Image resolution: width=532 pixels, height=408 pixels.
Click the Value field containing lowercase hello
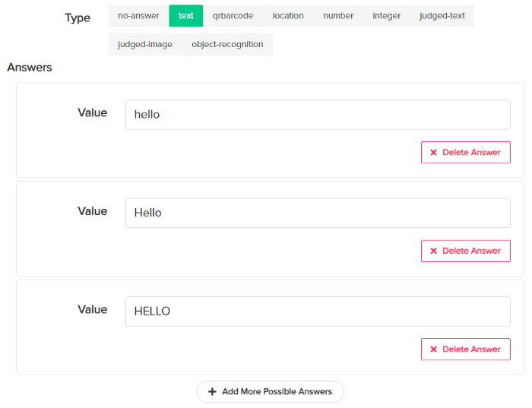(x=318, y=115)
